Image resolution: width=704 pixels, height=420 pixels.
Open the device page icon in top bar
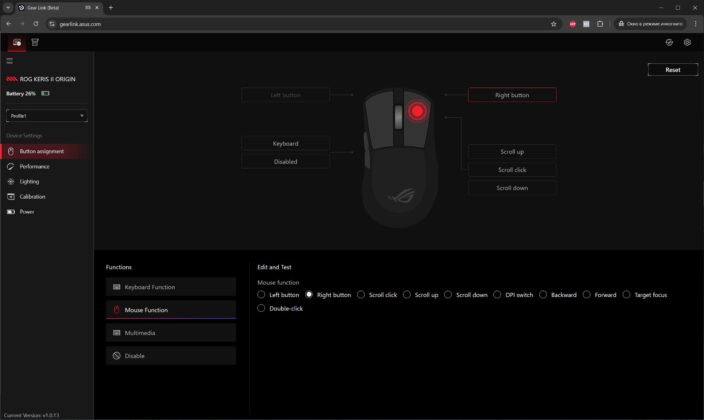(x=17, y=43)
